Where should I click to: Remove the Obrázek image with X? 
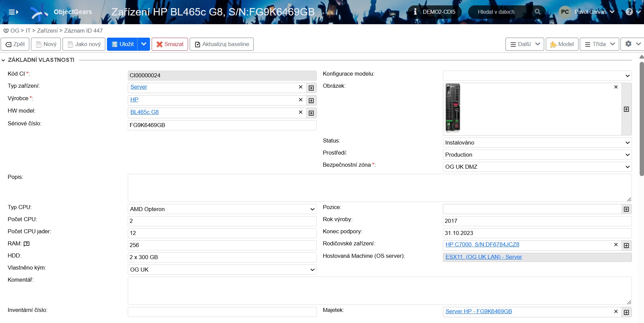coord(616,87)
